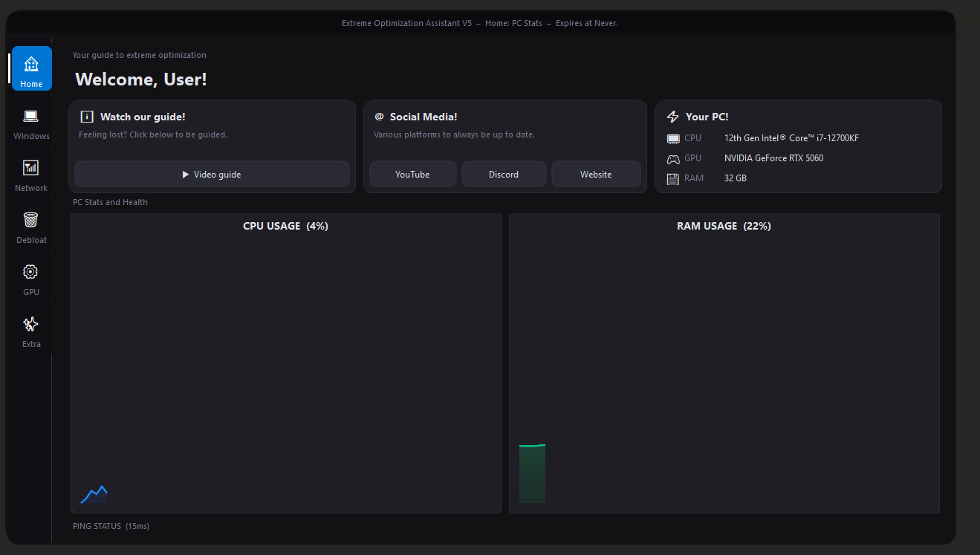Open the Extra sparkles section

pyautogui.click(x=30, y=324)
